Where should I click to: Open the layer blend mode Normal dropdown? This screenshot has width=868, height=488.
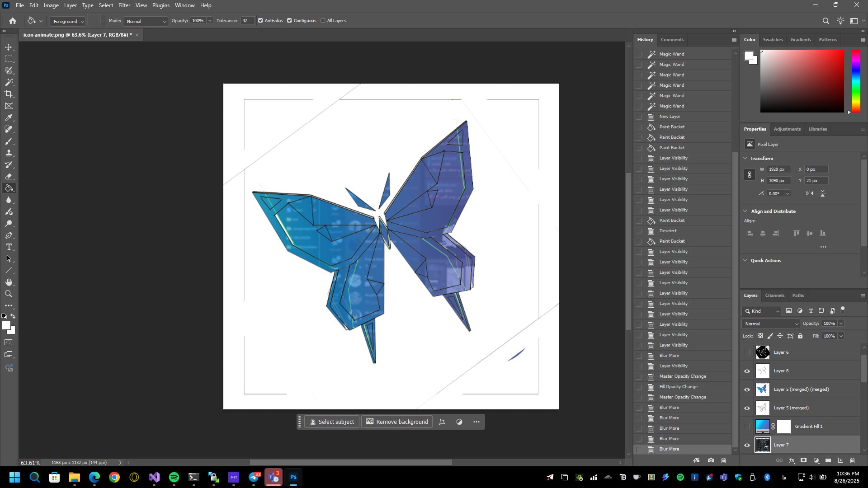(x=771, y=324)
